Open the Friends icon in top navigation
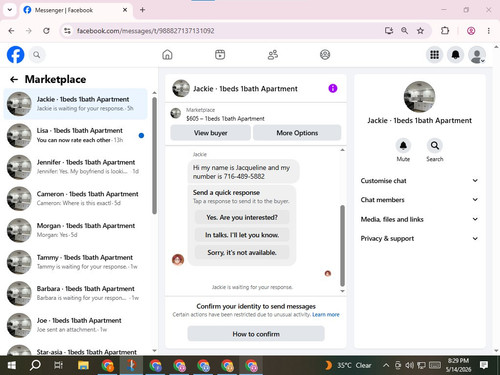Viewport: 500px width, 375px height. [x=273, y=55]
